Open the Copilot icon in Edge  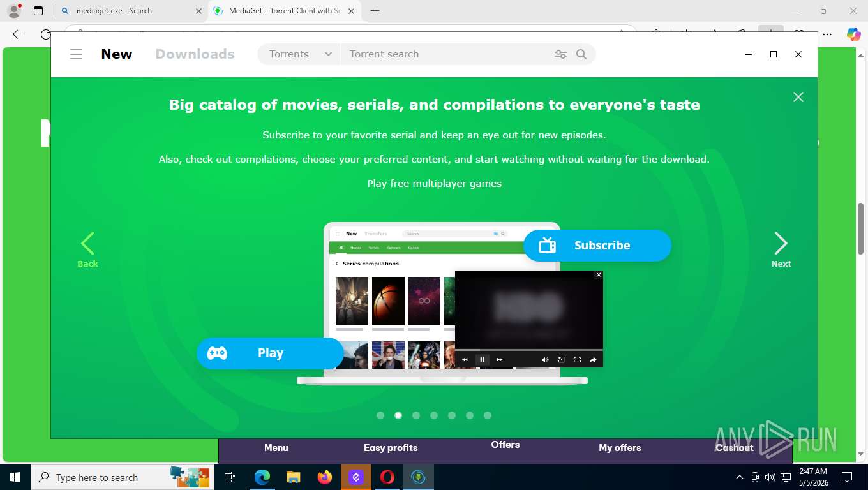pyautogui.click(x=853, y=34)
